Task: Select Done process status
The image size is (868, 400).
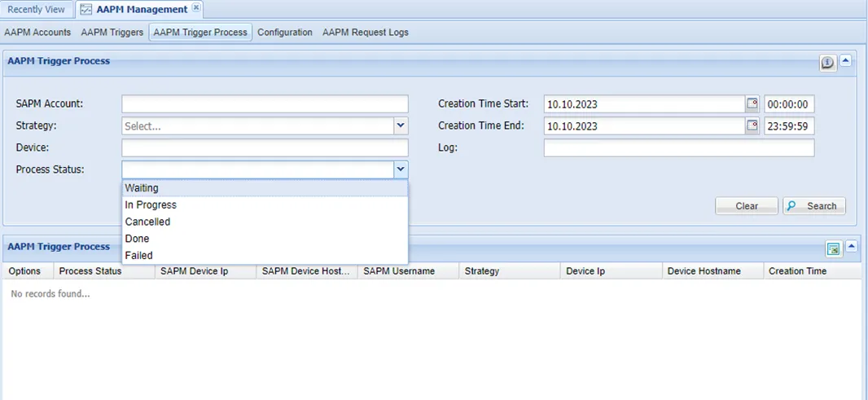Action: (x=265, y=239)
